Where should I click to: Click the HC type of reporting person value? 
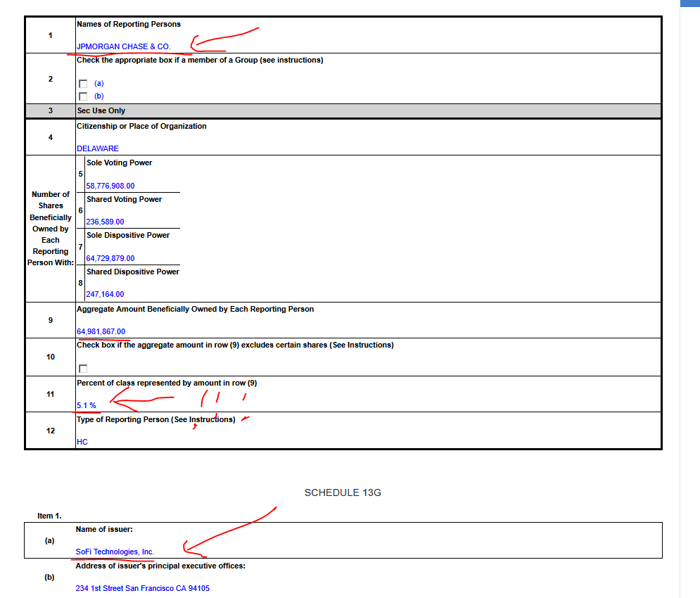point(82,442)
